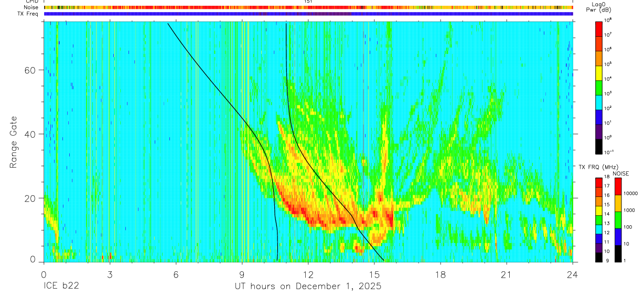Click the x-axis tick label '3'
The height and width of the screenshot is (297, 644).
tap(110, 274)
